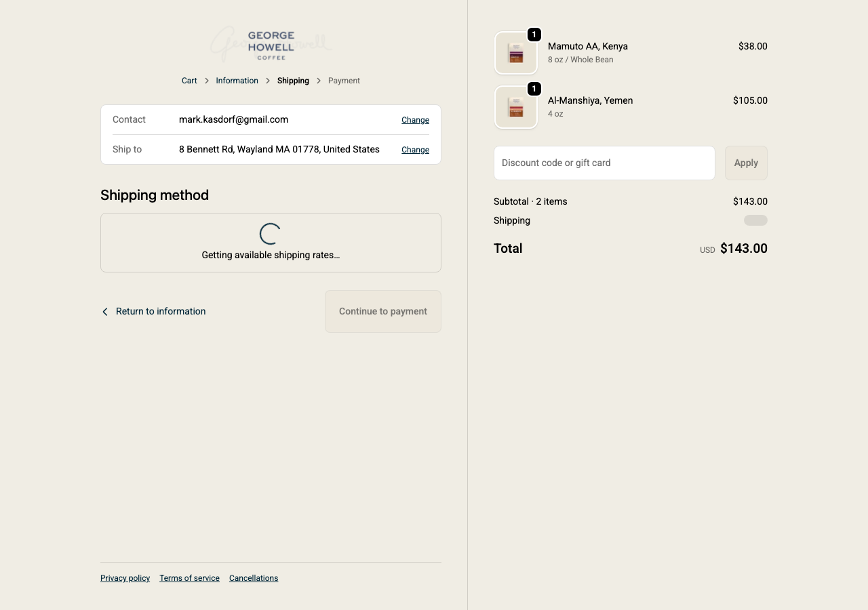This screenshot has width=868, height=610.
Task: Click the shipping rates loading spinner
Action: [x=270, y=234]
